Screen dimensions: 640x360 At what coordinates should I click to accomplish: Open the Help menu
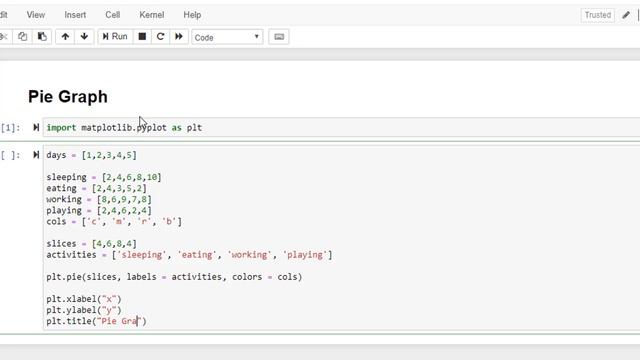(192, 15)
